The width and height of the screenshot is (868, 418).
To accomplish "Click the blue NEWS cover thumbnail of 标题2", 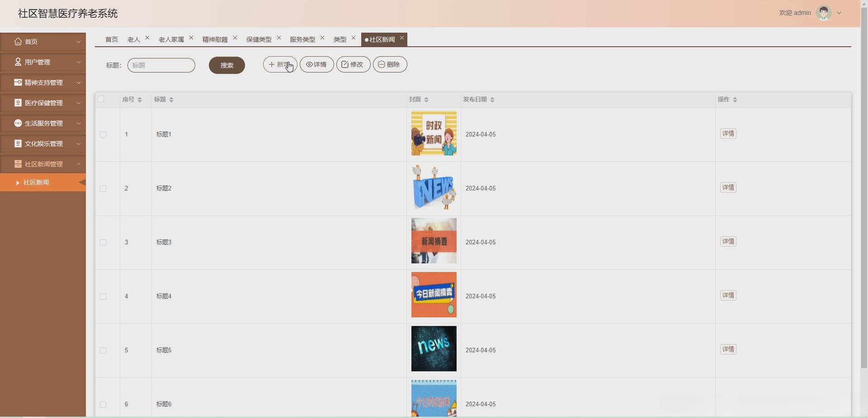I will point(434,187).
